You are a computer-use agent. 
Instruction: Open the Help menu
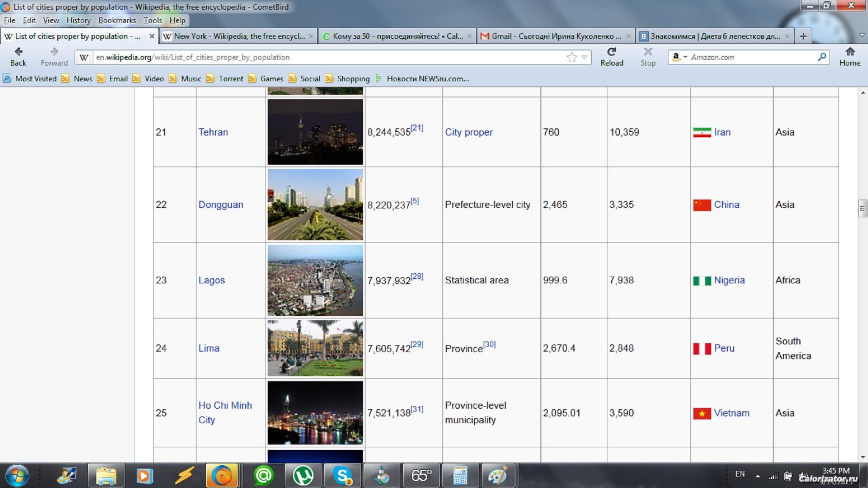click(x=177, y=20)
